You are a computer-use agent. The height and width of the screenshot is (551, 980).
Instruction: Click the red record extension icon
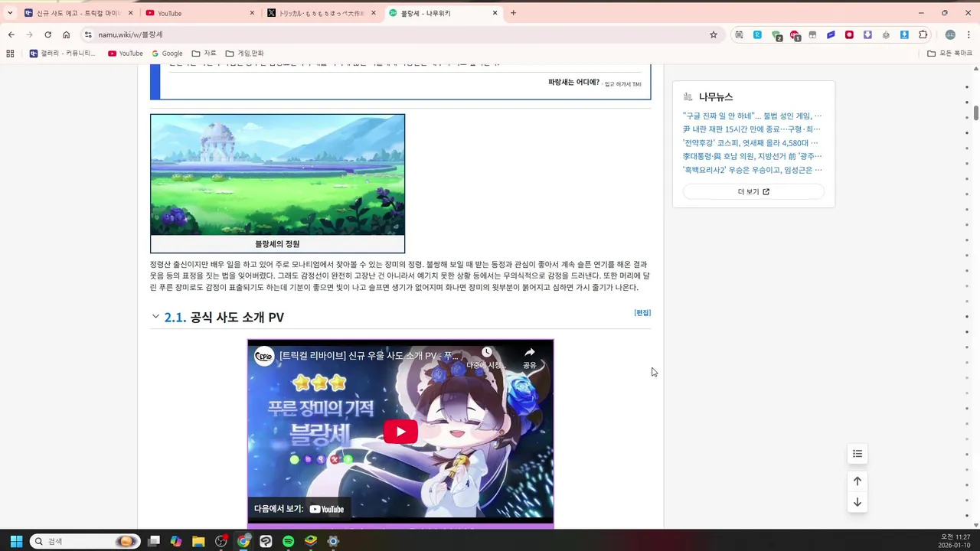click(x=849, y=34)
